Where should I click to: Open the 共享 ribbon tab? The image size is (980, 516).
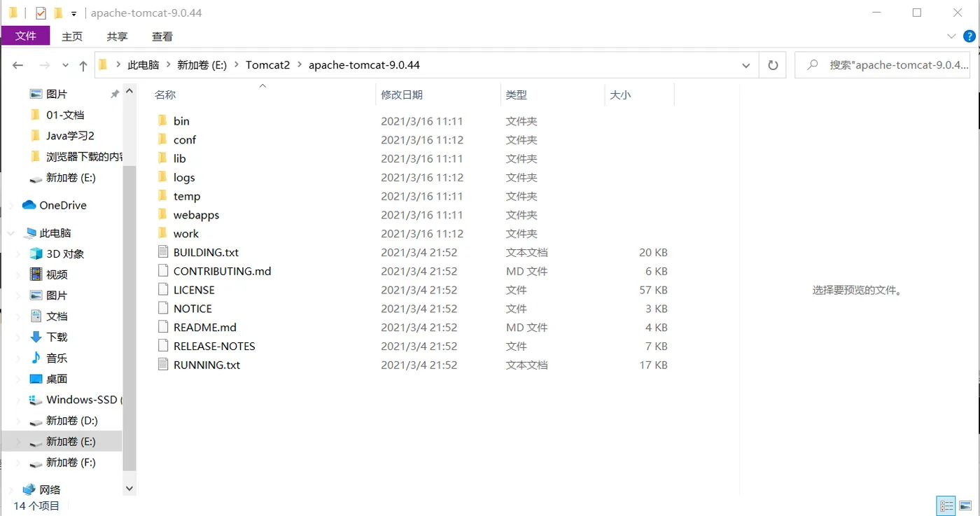[117, 36]
